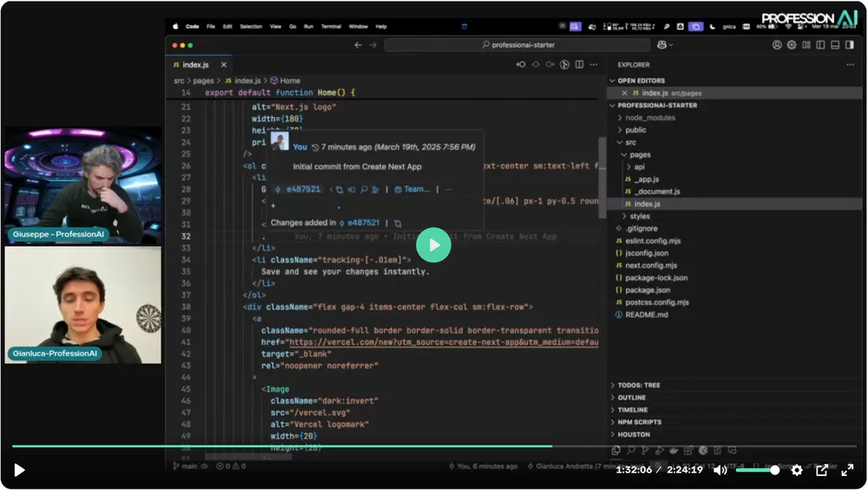This screenshot has width=868, height=490.
Task: Expand the styles folder
Action: tap(640, 216)
